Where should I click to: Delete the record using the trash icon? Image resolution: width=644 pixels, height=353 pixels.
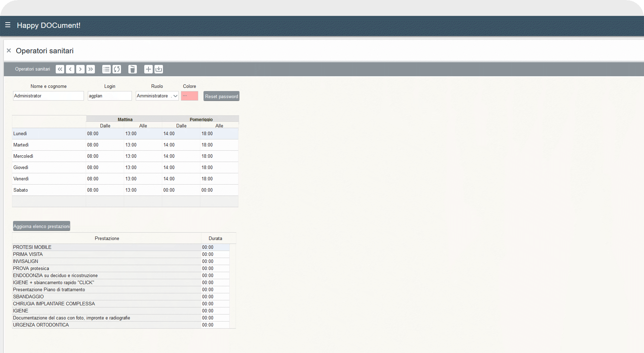132,69
